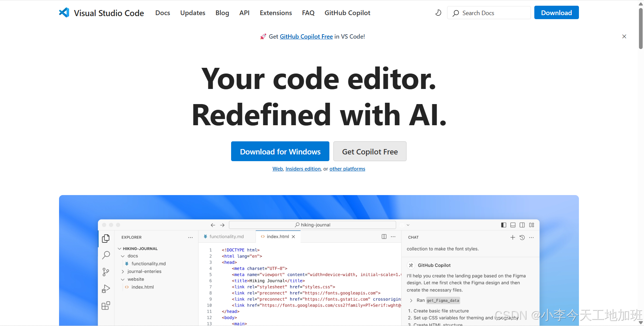The image size is (644, 326).
Task: Click the Visual Studio Code title text
Action: tap(109, 13)
